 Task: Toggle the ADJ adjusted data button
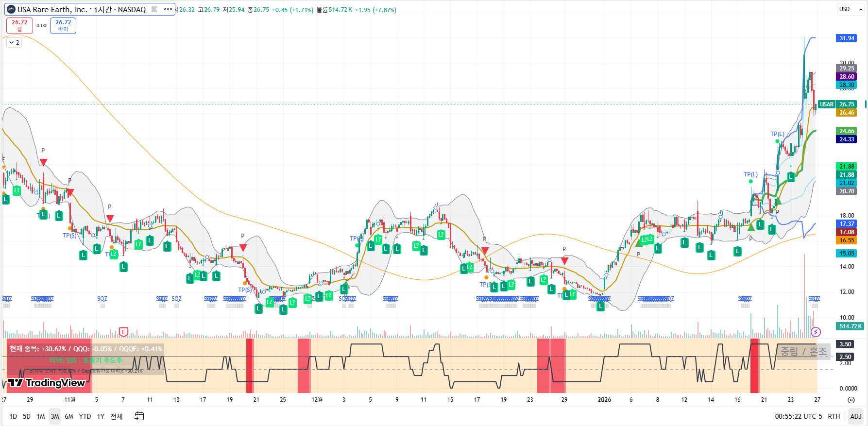856,416
